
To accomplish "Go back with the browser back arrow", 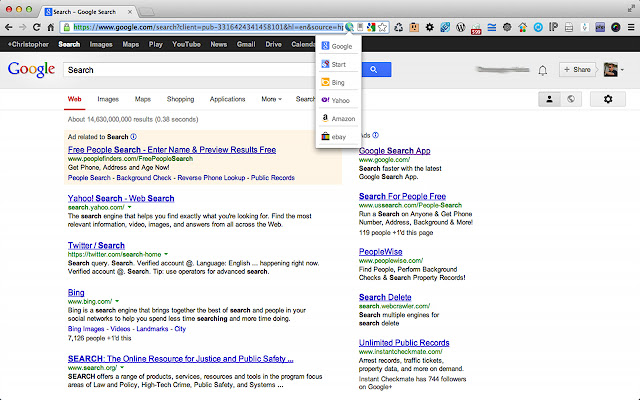I will [9, 27].
